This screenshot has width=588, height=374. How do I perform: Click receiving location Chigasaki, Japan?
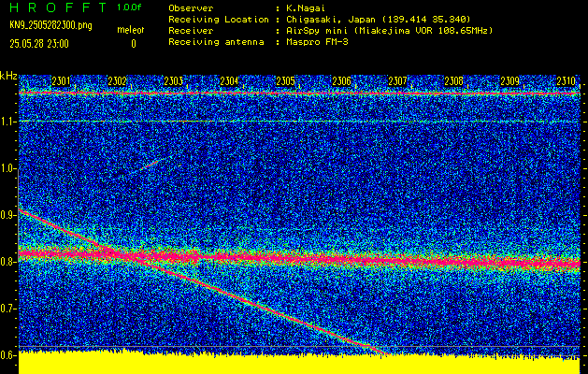point(378,20)
